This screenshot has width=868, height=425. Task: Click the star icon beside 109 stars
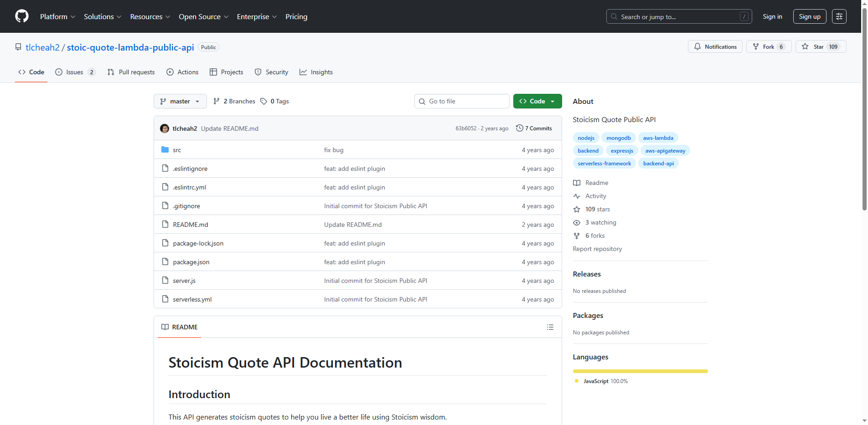[577, 209]
